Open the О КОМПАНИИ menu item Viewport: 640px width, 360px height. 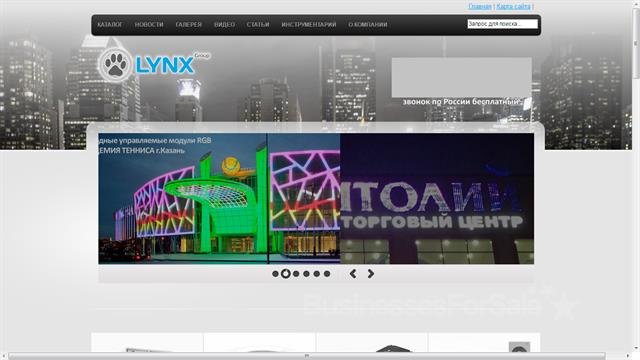pos(368,24)
